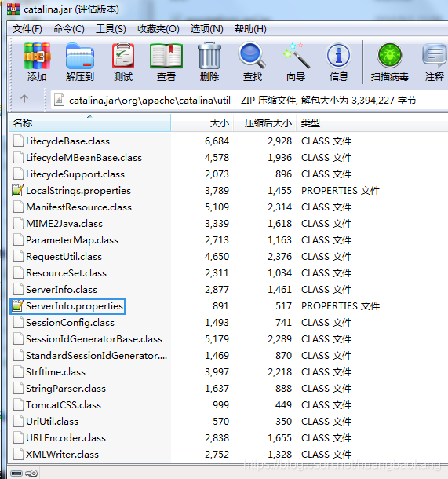Click the PROPERTIES 文件 type of ServerInfo.properties
Screen dimensions: 448x479
click(341, 306)
